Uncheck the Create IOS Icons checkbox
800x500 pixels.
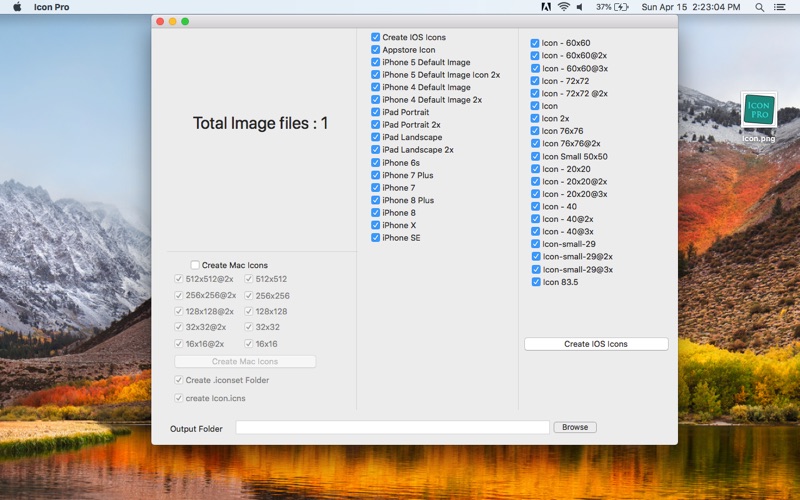coord(376,37)
